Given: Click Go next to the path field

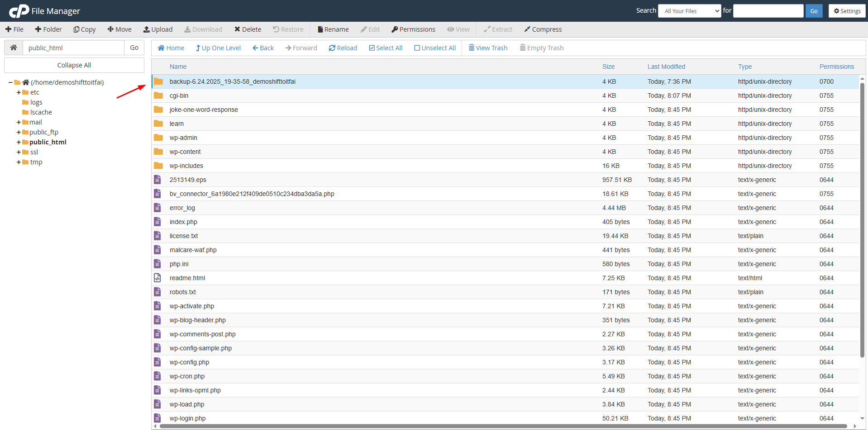Looking at the screenshot, I should point(134,48).
